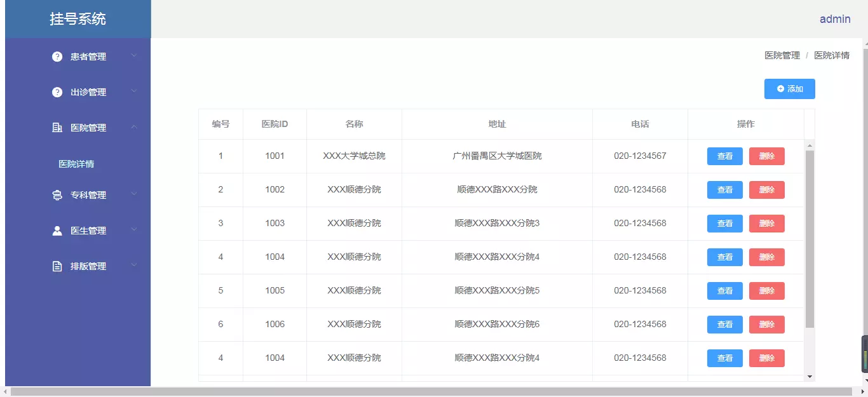
Task: Click 医院管理 in the breadcrumb
Action: (x=782, y=55)
